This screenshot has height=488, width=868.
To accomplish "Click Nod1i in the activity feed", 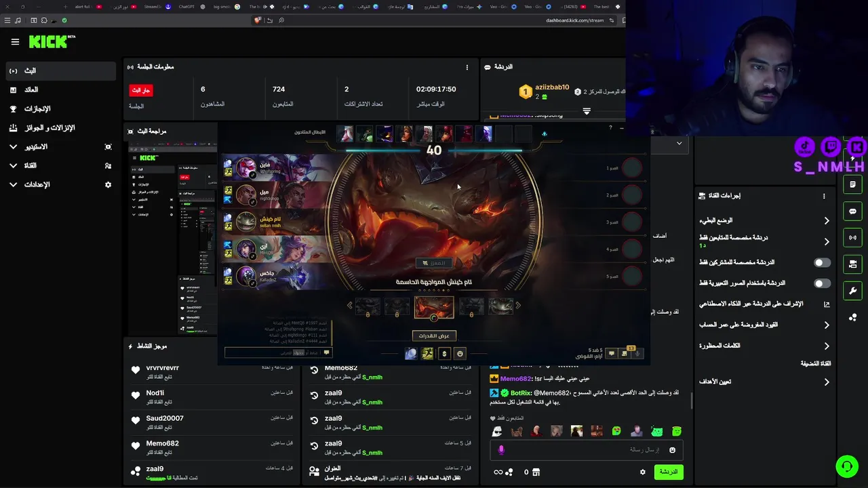I will [x=155, y=393].
